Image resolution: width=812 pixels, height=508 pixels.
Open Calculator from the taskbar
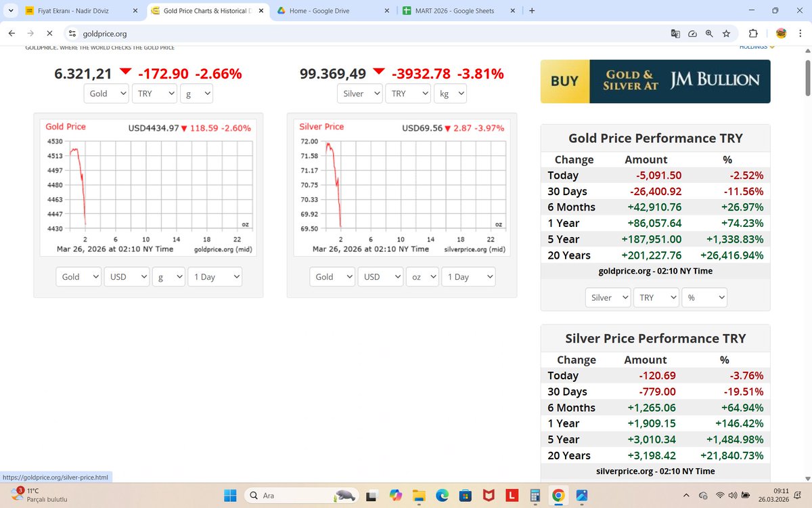[x=535, y=495]
